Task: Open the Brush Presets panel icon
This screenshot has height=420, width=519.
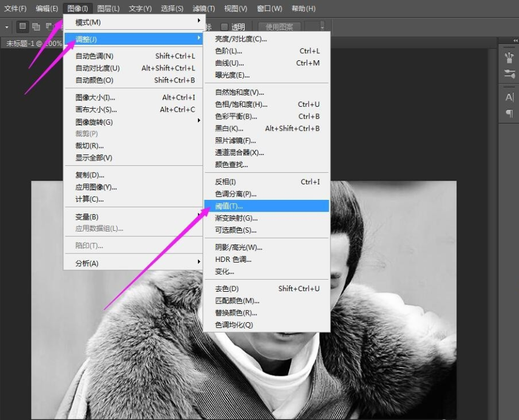Action: pyautogui.click(x=509, y=58)
